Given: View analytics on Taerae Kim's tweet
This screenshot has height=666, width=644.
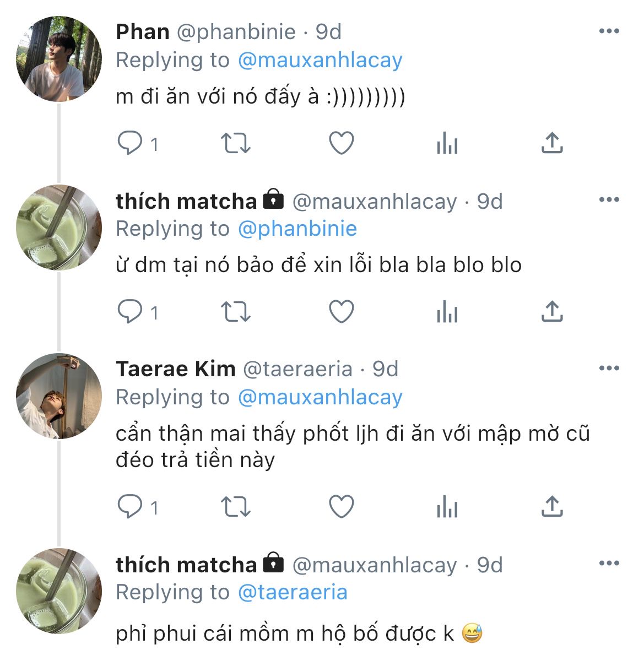Looking at the screenshot, I should coord(447,507).
